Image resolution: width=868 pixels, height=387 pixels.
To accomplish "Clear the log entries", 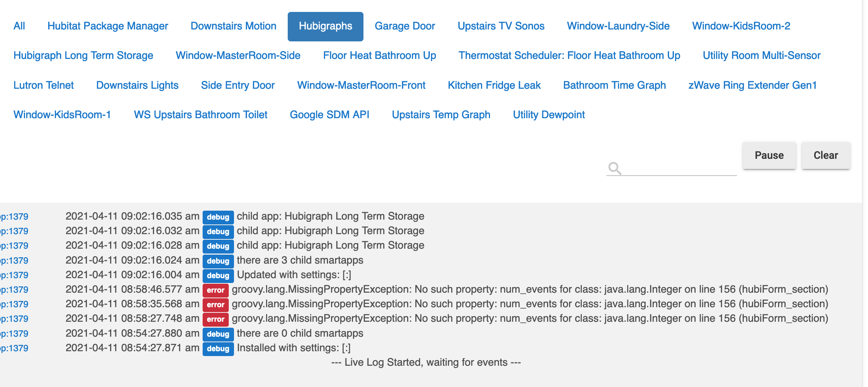I will [825, 155].
